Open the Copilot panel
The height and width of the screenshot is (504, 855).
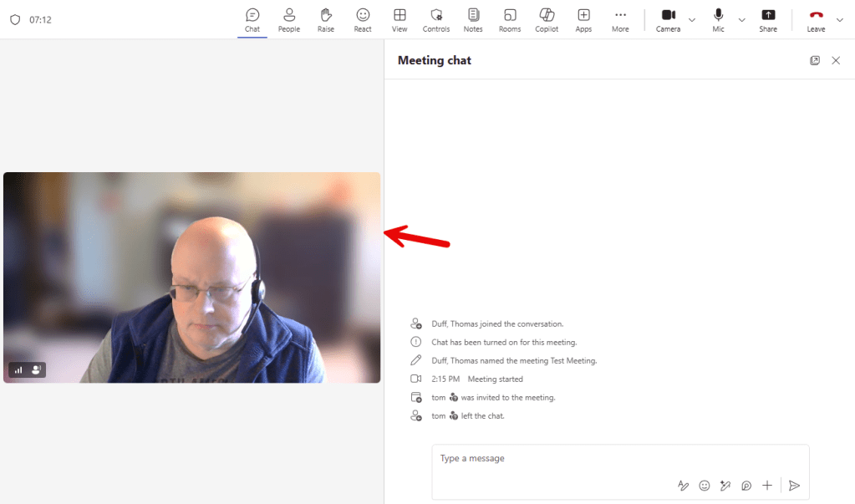547,19
